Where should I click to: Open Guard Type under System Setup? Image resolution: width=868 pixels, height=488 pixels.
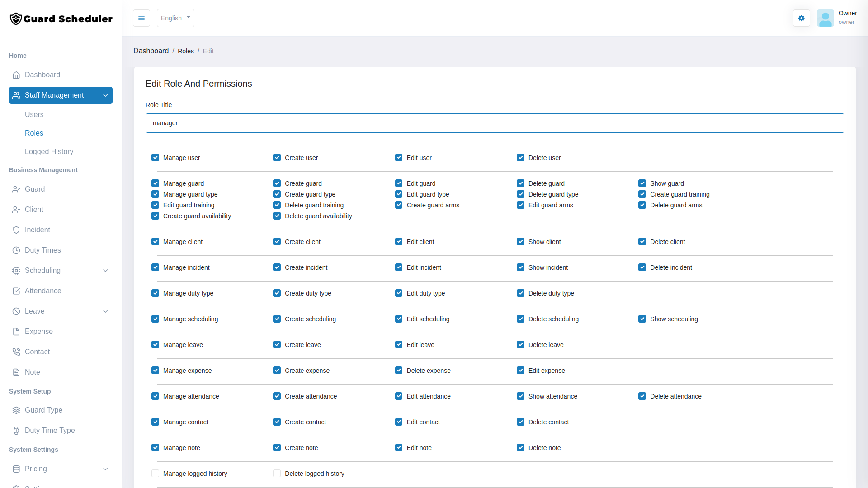(43, 410)
